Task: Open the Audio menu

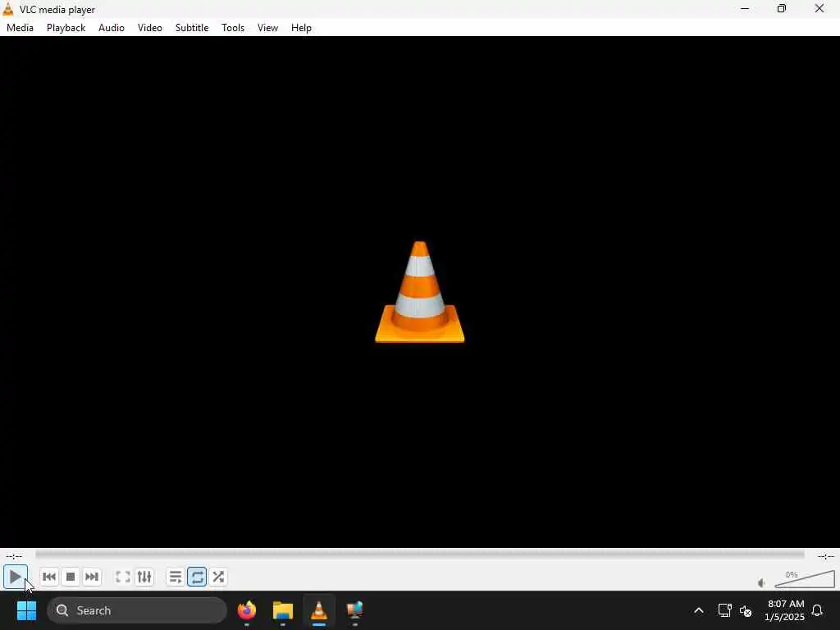Action: click(x=112, y=28)
